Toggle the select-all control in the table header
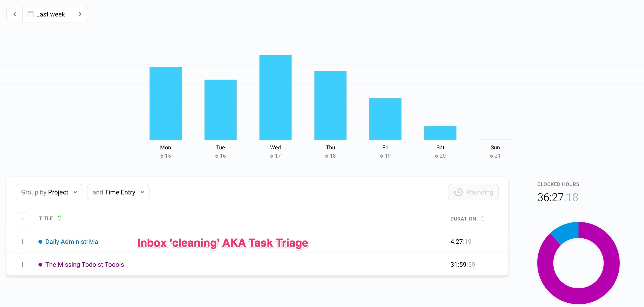Image resolution: width=644 pixels, height=307 pixels. coord(22,219)
